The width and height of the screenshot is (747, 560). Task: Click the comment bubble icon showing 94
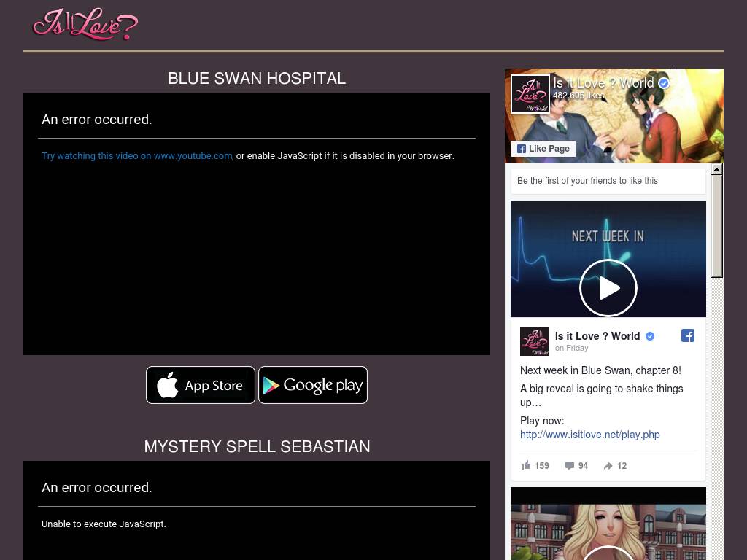570,465
